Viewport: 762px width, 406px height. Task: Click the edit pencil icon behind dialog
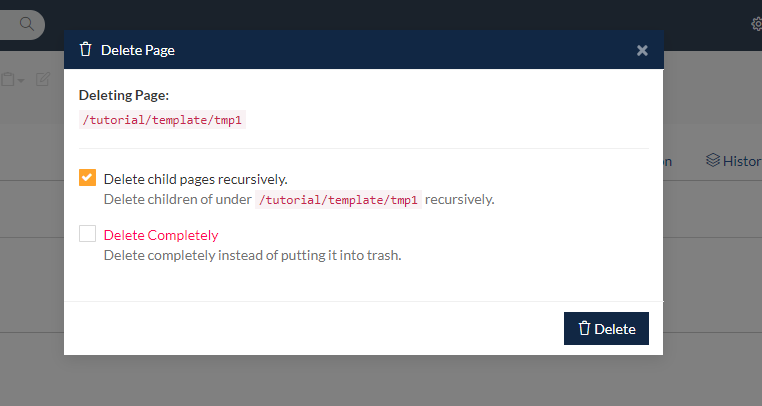pos(43,79)
